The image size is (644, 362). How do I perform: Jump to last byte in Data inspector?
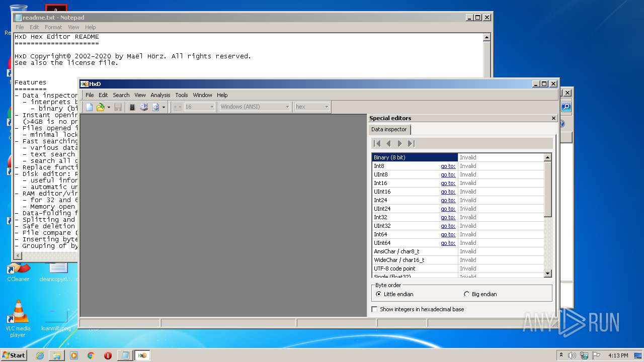[x=411, y=144]
